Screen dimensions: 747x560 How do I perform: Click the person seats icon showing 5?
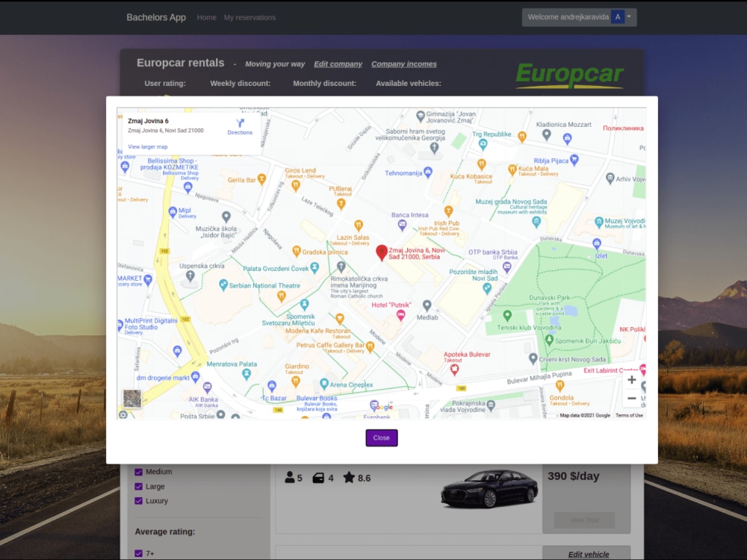pyautogui.click(x=290, y=477)
